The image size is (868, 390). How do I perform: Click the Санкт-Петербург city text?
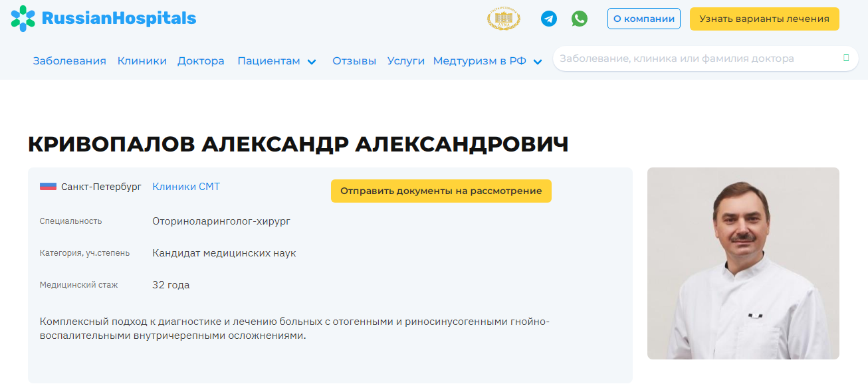pyautogui.click(x=101, y=187)
